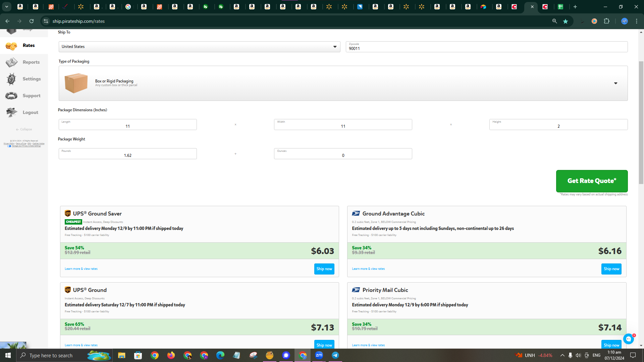This screenshot has width=644, height=362.
Task: Close the current Pirate Ship tab
Action: coord(532,7)
